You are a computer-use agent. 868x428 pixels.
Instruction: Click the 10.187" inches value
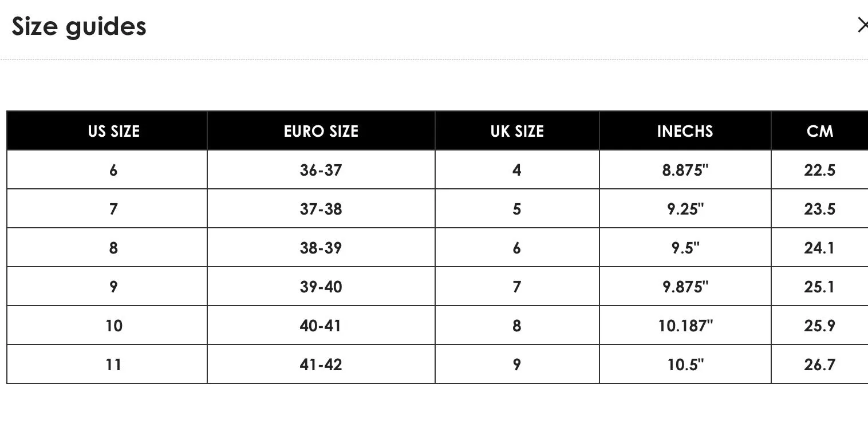(685, 325)
